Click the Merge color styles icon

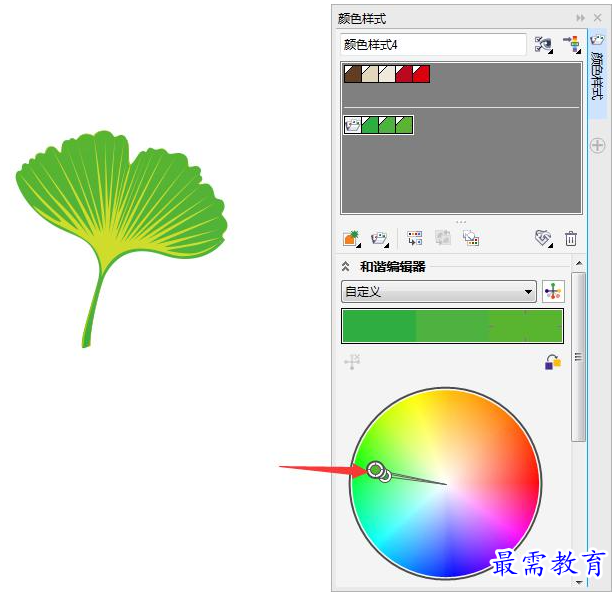(x=415, y=238)
